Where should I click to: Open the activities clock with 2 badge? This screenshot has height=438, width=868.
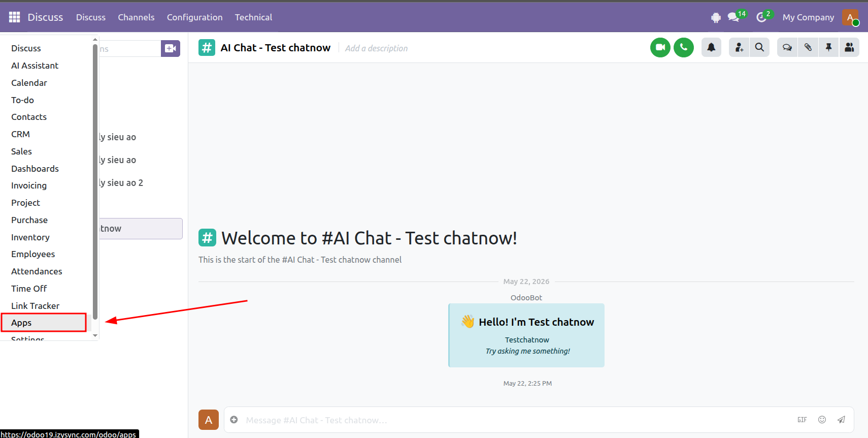pos(761,17)
